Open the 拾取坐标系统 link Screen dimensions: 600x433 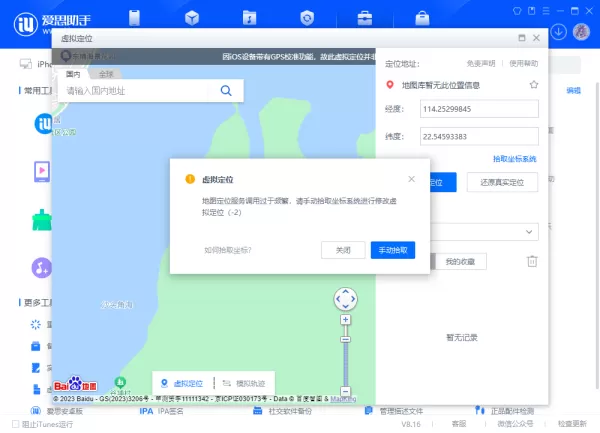click(514, 159)
